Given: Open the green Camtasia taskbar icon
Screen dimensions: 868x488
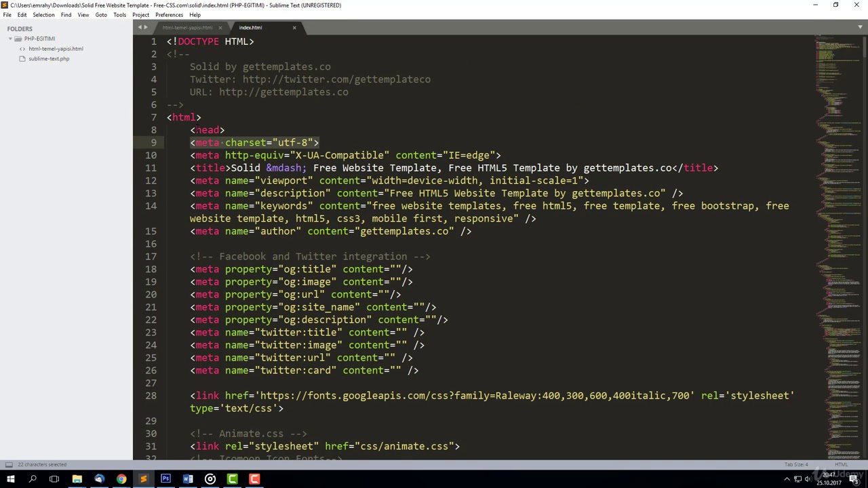Looking at the screenshot, I should pyautogui.click(x=232, y=479).
